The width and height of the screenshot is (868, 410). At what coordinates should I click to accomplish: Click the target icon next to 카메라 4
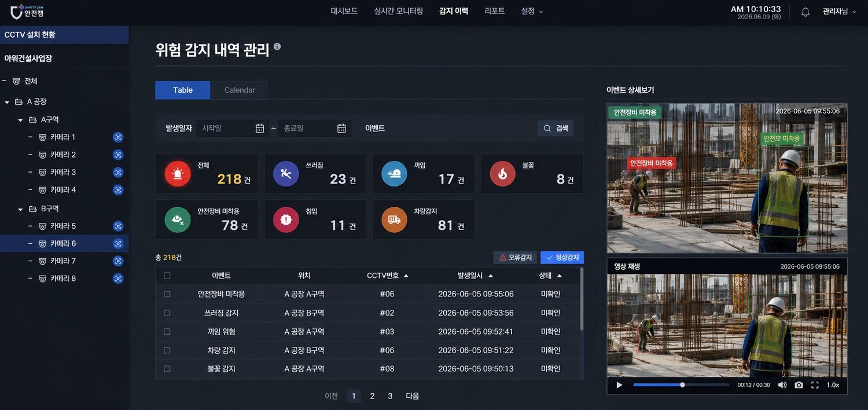tap(118, 190)
